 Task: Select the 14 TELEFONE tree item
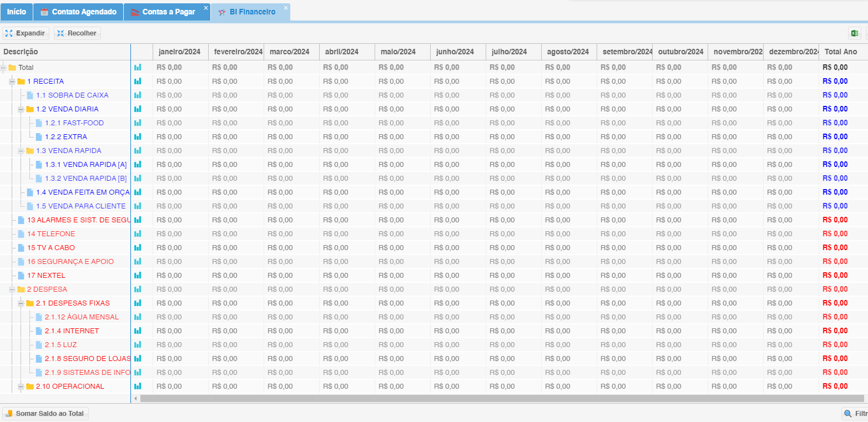coord(51,233)
